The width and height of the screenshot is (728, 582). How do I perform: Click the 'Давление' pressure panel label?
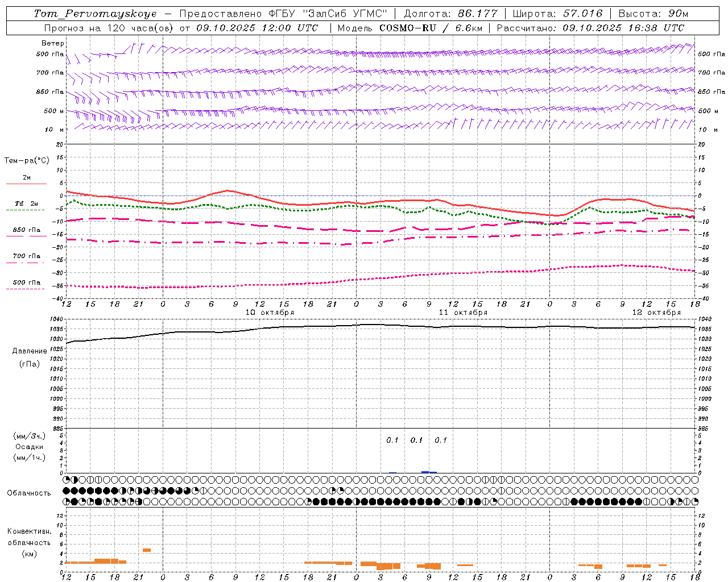pyautogui.click(x=30, y=351)
